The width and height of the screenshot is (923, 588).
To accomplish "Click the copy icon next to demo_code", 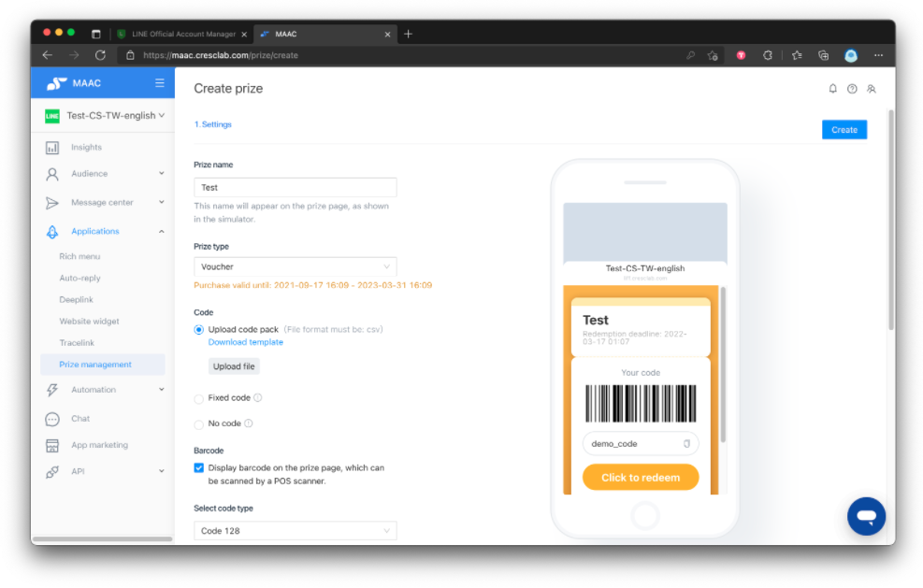I will point(686,444).
